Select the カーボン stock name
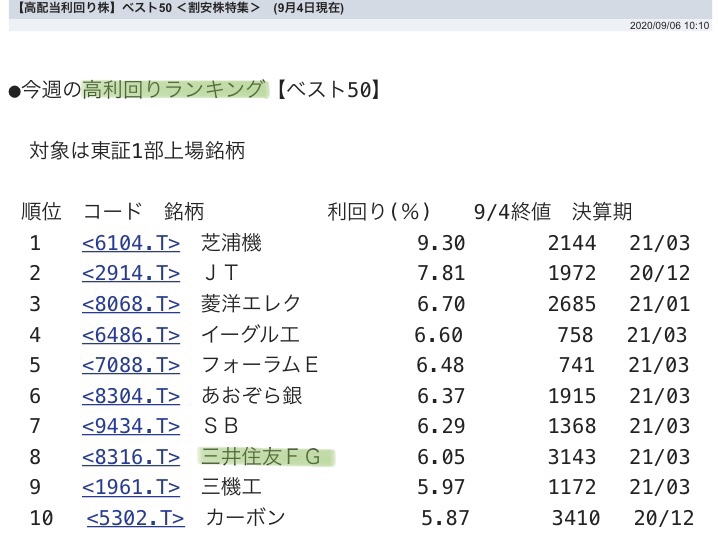Image resolution: width=718 pixels, height=548 pixels. tap(246, 518)
